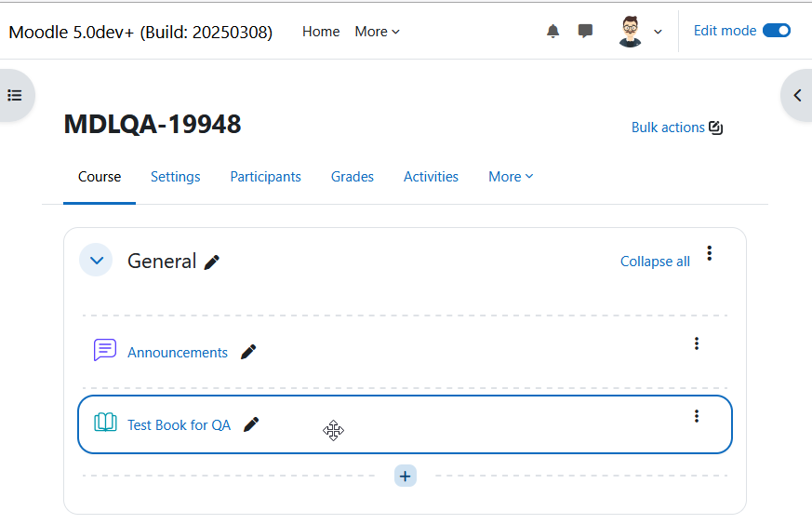Image resolution: width=812 pixels, height=524 pixels.
Task: Open the block drawer arrow
Action: tap(797, 95)
